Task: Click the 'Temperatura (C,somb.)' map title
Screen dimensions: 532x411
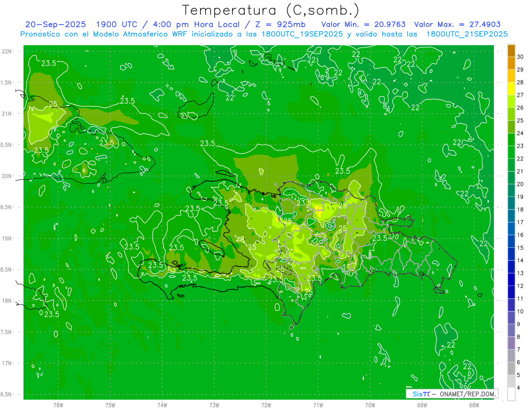Action: point(271,10)
